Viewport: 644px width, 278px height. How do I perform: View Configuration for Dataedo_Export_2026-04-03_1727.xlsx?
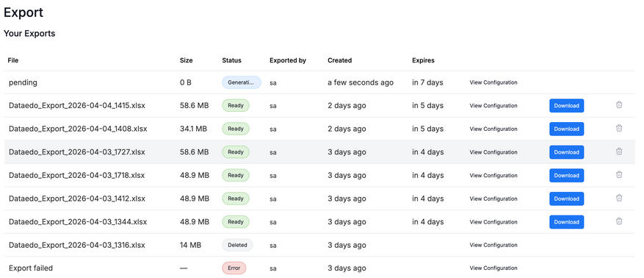[x=493, y=152]
